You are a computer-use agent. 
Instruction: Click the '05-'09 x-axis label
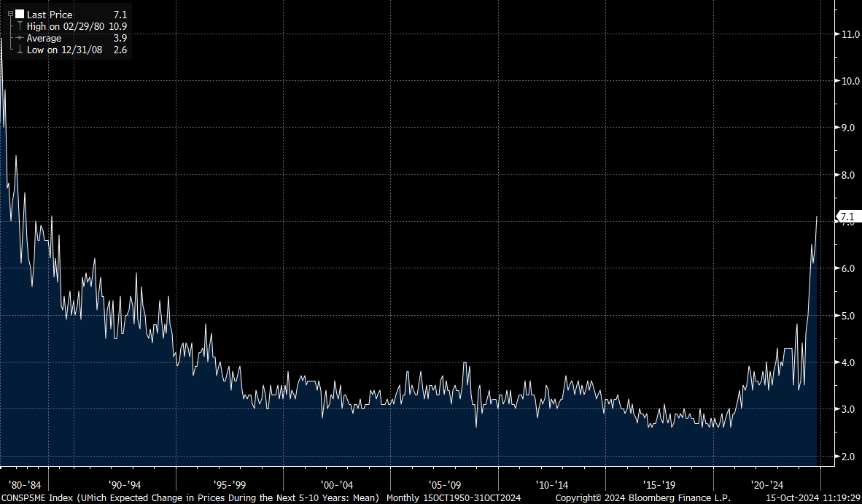pos(445,485)
